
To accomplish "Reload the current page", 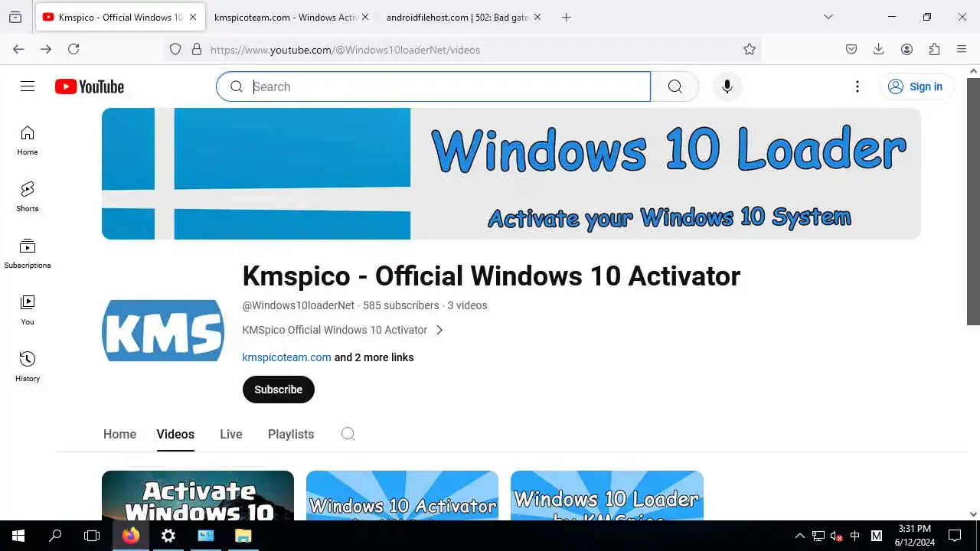I will coord(73,49).
